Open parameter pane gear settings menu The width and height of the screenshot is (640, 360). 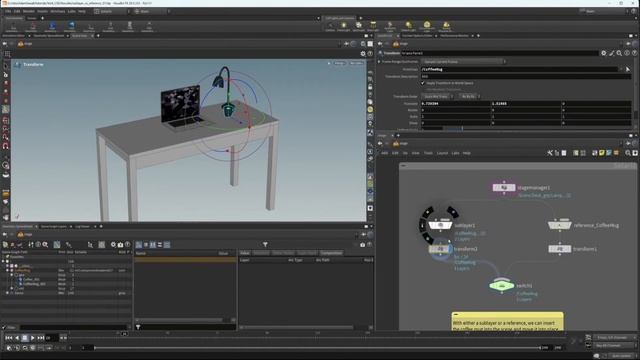(604, 53)
